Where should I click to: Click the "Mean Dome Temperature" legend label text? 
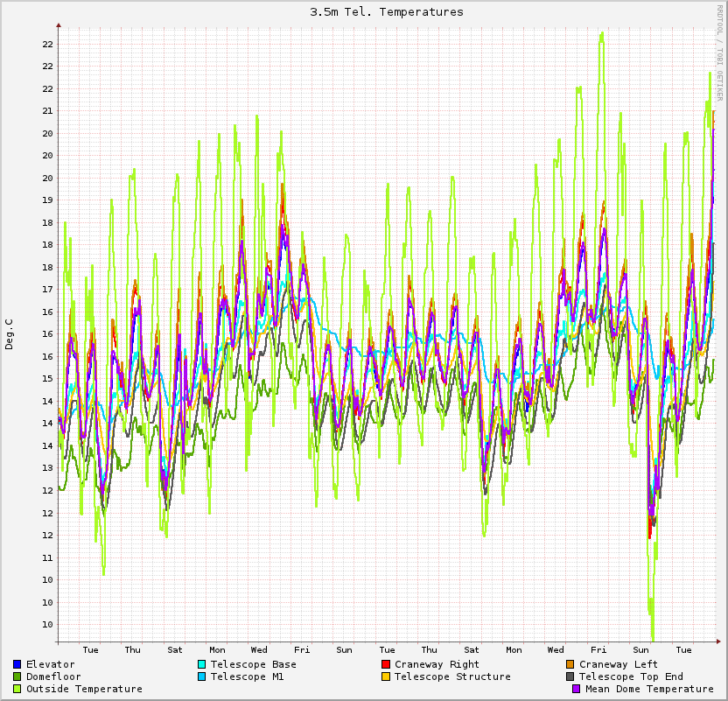pyautogui.click(x=649, y=689)
